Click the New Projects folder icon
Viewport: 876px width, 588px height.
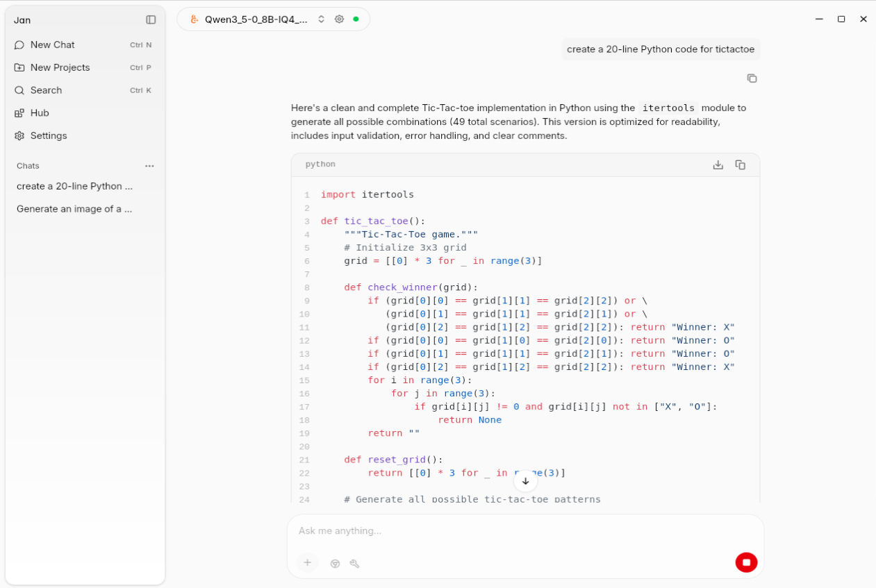pos(19,67)
